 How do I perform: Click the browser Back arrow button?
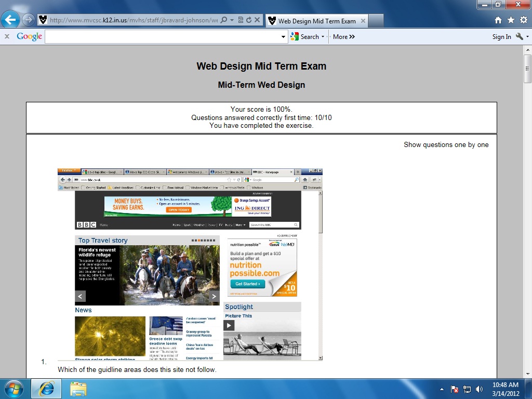(x=11, y=20)
